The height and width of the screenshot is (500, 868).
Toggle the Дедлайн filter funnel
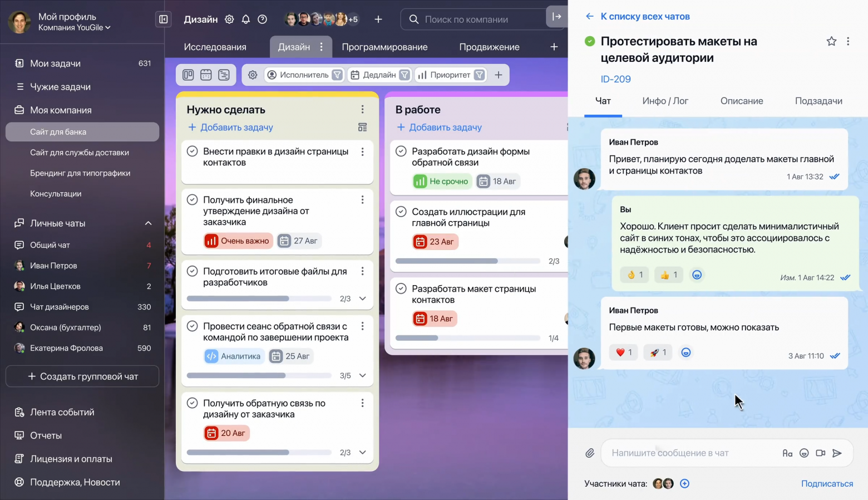tap(405, 74)
